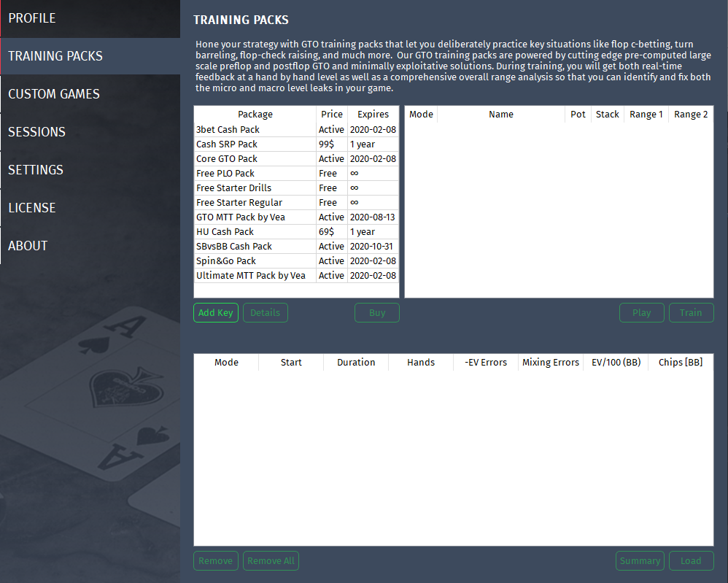This screenshot has height=583, width=728.
Task: Select the HU Cash Pack row
Action: point(296,231)
